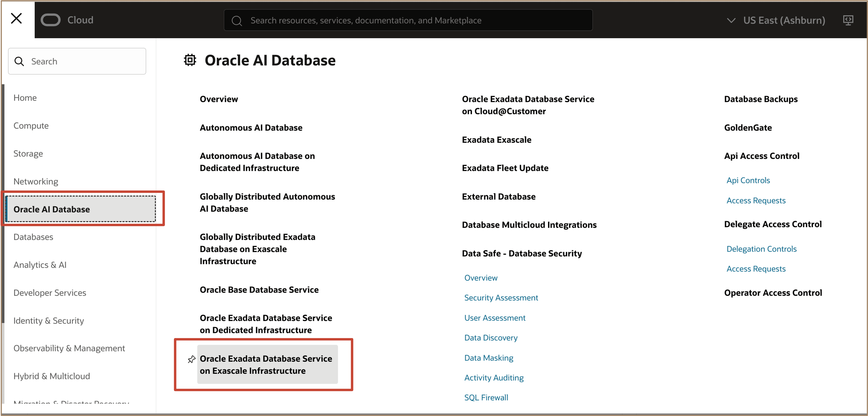
Task: Click the magnifier icon in the top search bar
Action: (x=237, y=20)
